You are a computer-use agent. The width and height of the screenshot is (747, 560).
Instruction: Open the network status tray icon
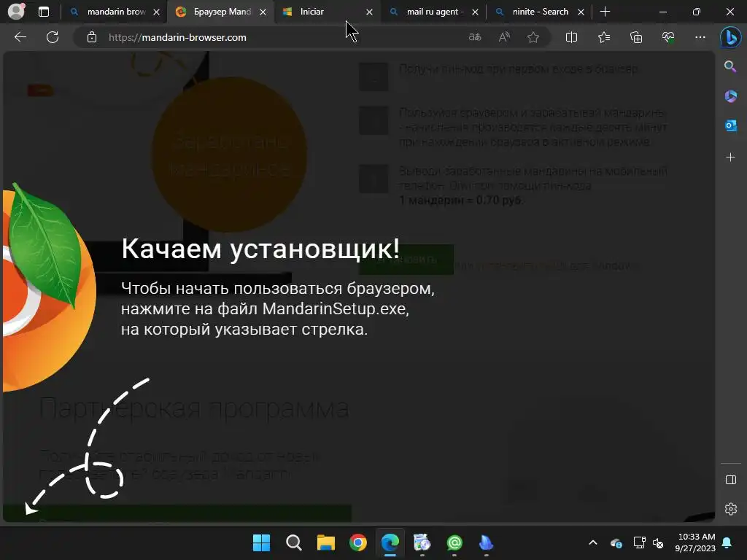pos(639,542)
